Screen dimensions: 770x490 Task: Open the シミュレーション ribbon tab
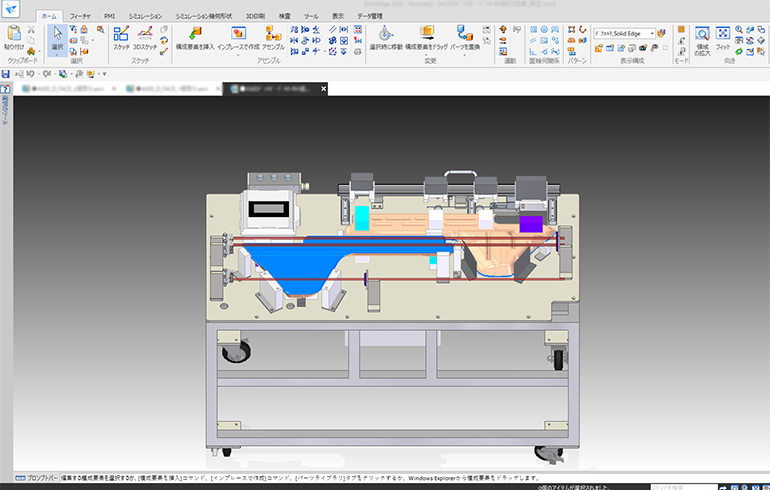(x=144, y=17)
